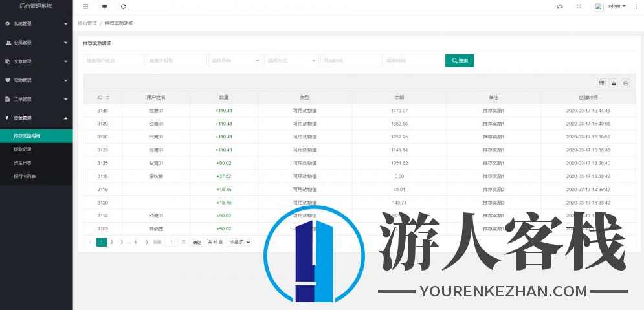Select page 1 in pagination
This screenshot has width=644, height=310.
point(102,242)
